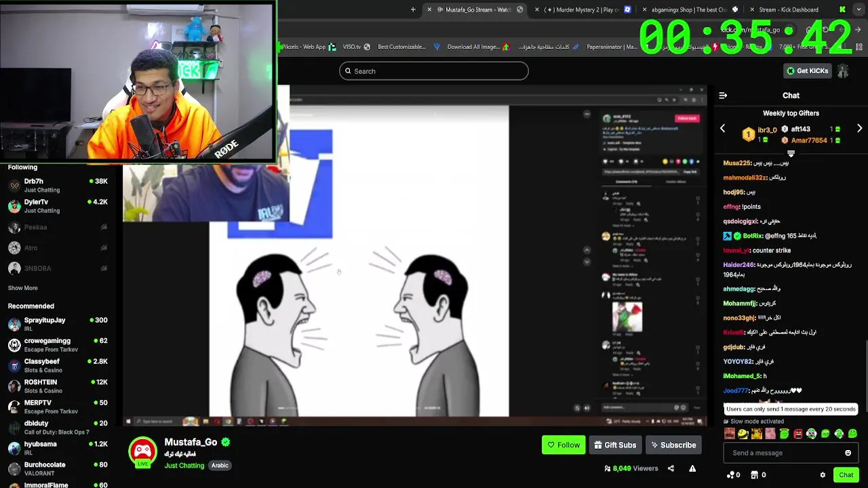The width and height of the screenshot is (868, 488).
Task: Open Classybeef recommended channel
Action: (58, 365)
